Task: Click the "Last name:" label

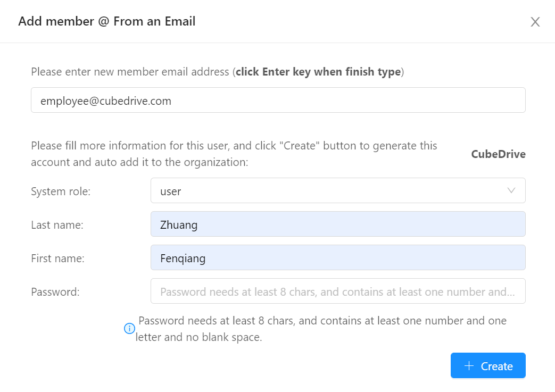Action: pyautogui.click(x=57, y=225)
